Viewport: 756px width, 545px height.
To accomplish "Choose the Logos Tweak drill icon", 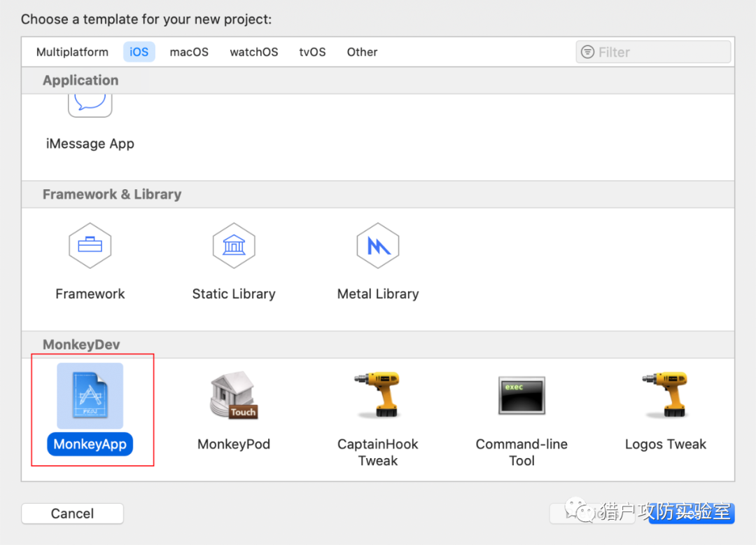I will tap(665, 394).
